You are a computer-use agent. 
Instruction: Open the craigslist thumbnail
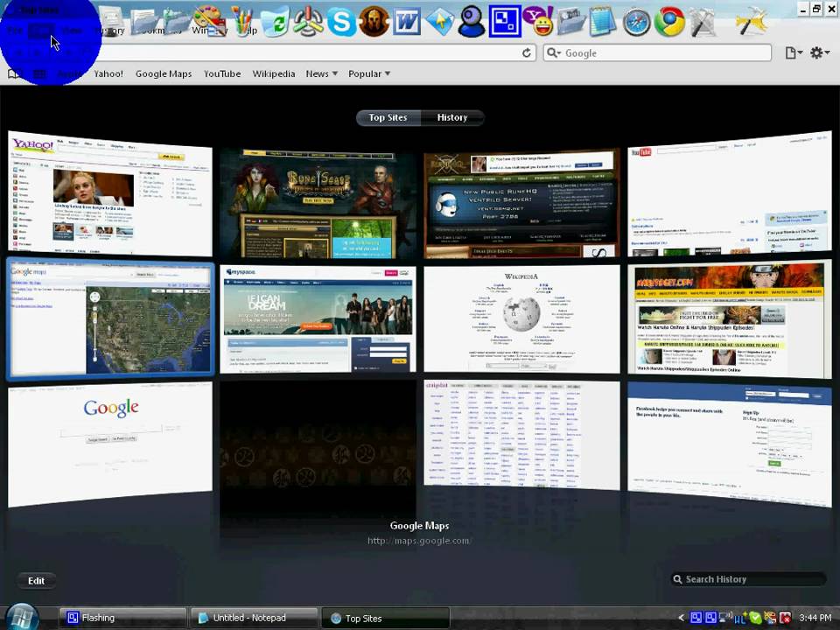[x=521, y=435]
